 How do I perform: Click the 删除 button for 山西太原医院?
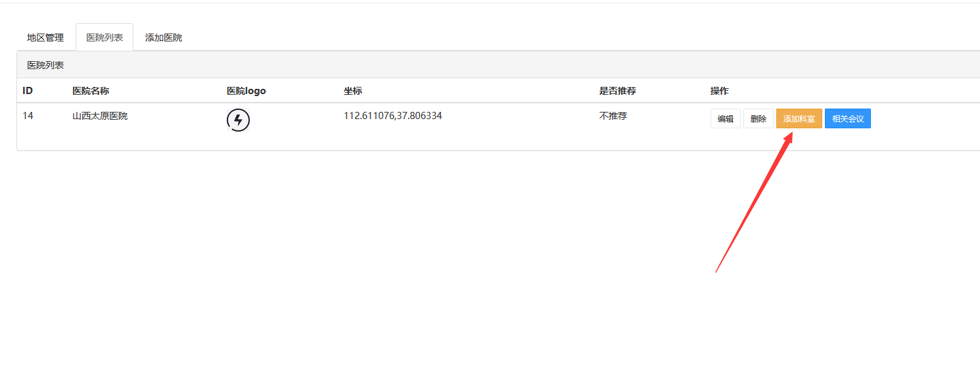[x=758, y=118]
